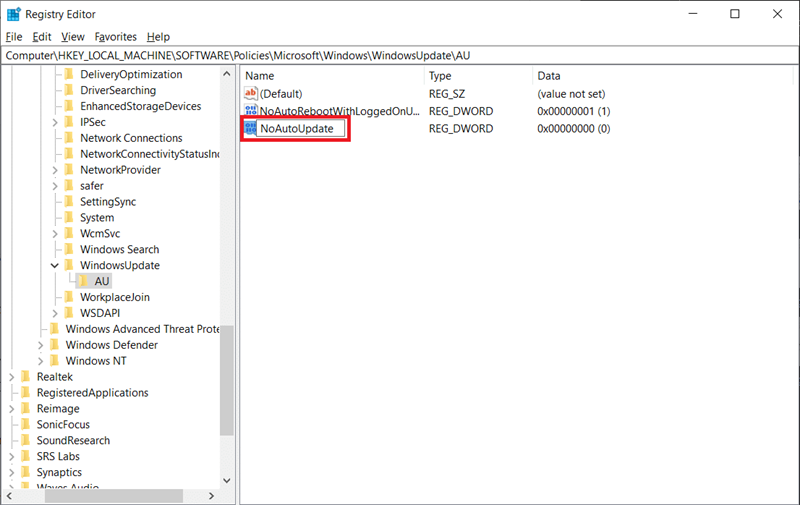801x506 pixels.
Task: Open the Favorites menu
Action: pyautogui.click(x=115, y=37)
